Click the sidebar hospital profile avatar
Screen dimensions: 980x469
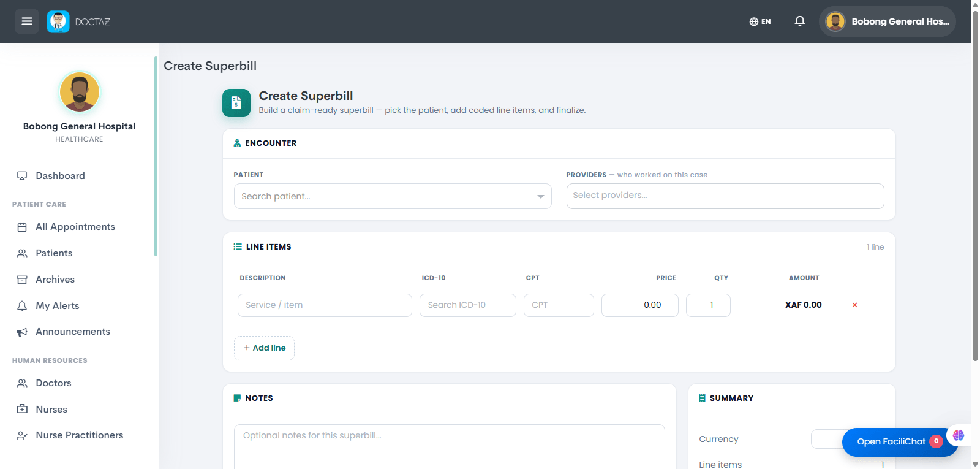click(x=80, y=92)
